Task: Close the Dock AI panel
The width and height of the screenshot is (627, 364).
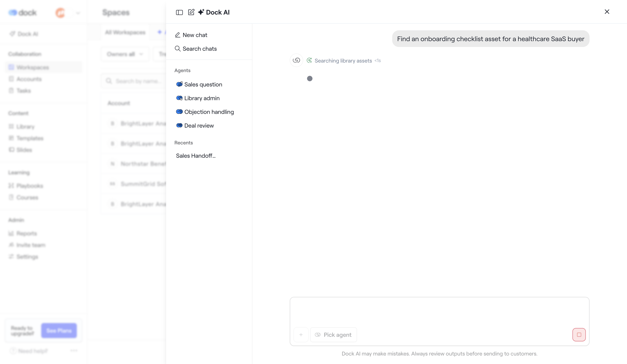Action: point(607,12)
